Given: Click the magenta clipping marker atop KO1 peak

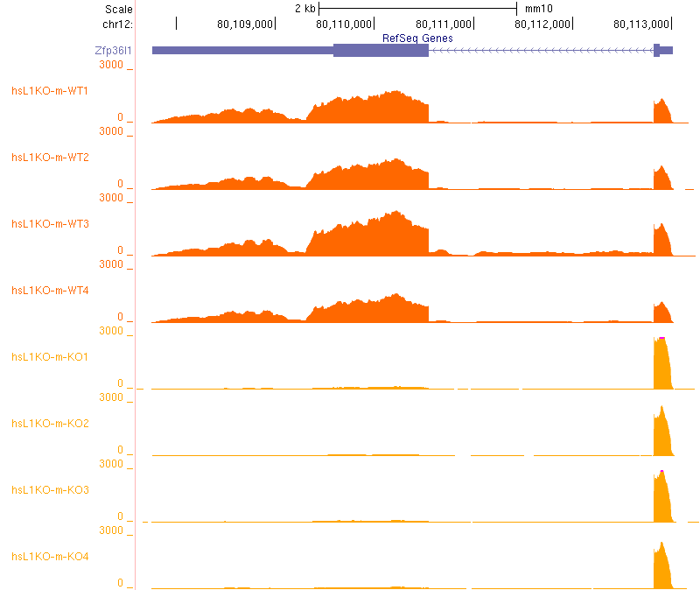Looking at the screenshot, I should coord(661,338).
